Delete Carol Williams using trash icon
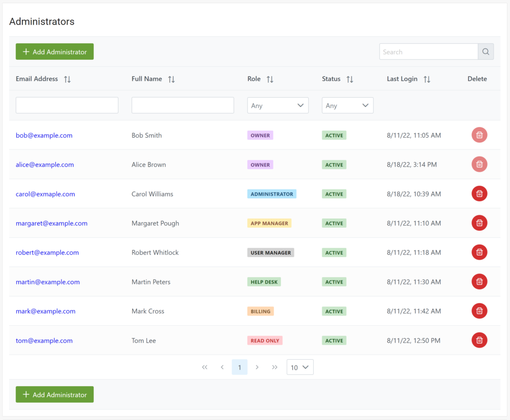Viewport: 510px width, 420px height. tap(479, 194)
